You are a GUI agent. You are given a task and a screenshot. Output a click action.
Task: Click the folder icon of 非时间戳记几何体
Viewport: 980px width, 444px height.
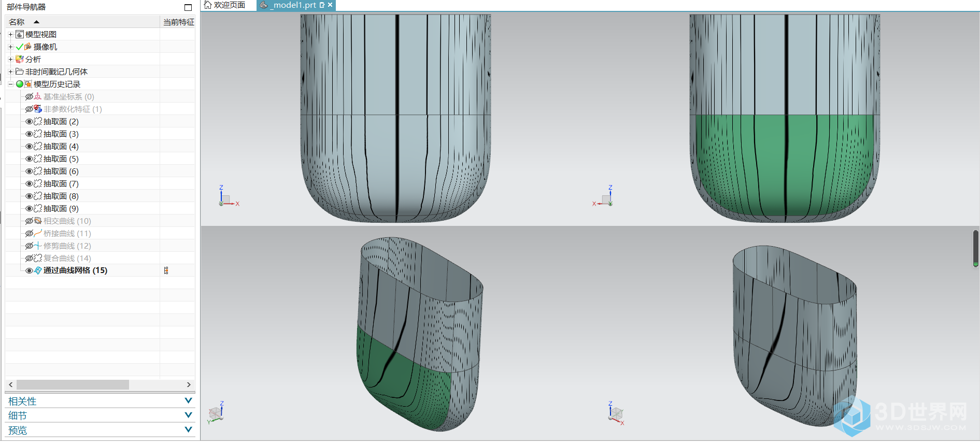[20, 71]
